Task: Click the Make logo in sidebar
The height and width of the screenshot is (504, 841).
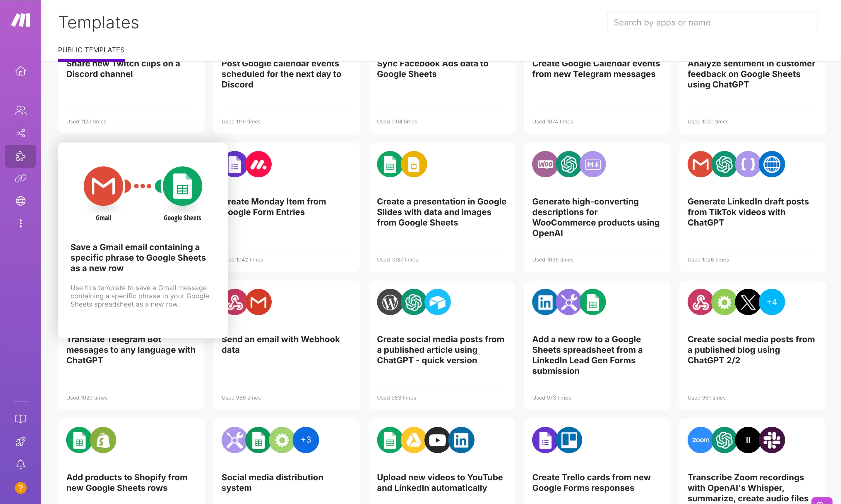Action: tap(21, 20)
